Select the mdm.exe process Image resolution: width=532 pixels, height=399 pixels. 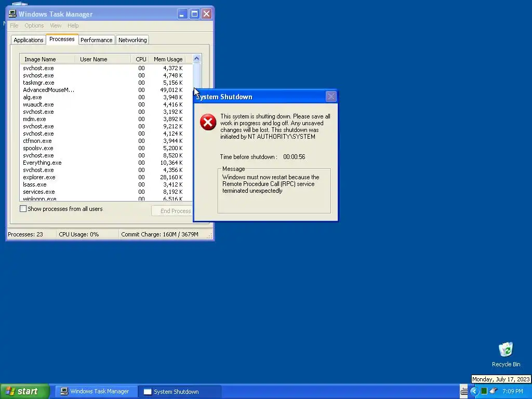coord(106,119)
